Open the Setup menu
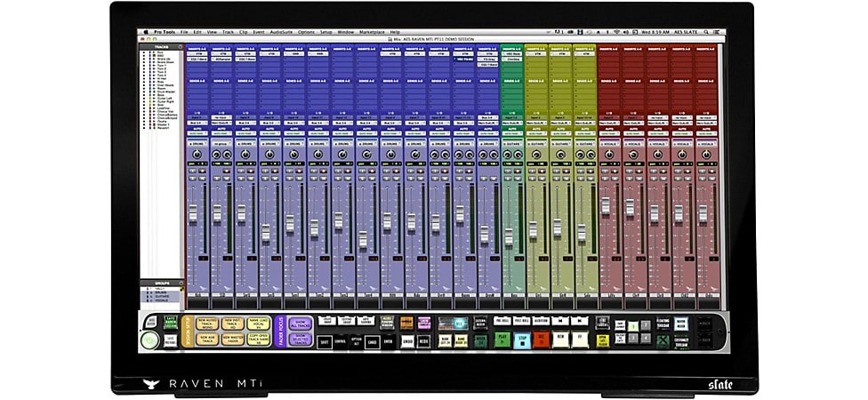This screenshot has width=868, height=400. [x=326, y=32]
